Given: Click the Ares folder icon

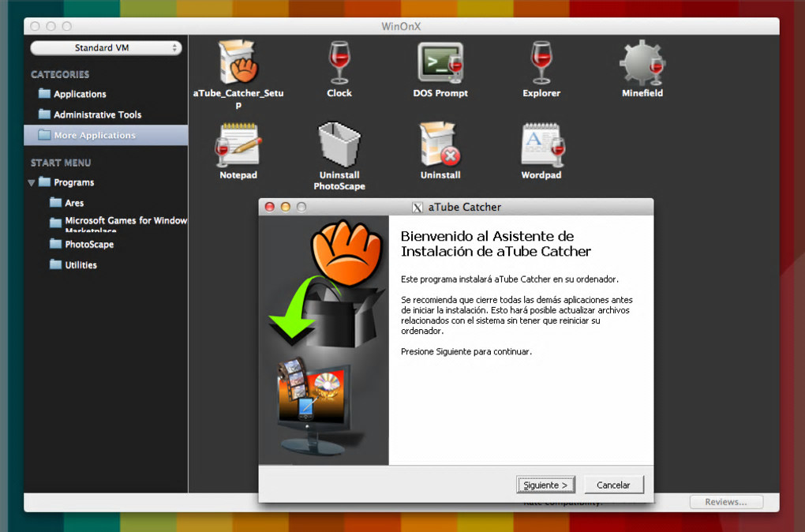Looking at the screenshot, I should 55,202.
